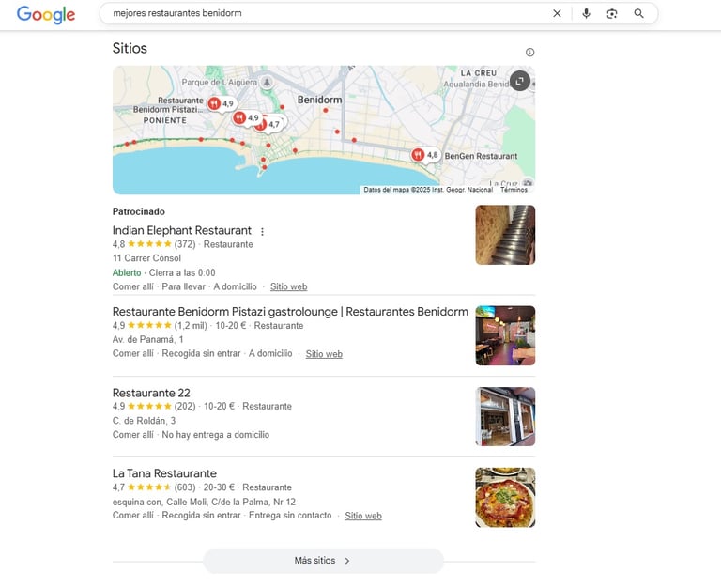Click 'Abierto · Cierra a las 0:00' hours text
Image resolution: width=721 pixels, height=588 pixels.
[163, 272]
